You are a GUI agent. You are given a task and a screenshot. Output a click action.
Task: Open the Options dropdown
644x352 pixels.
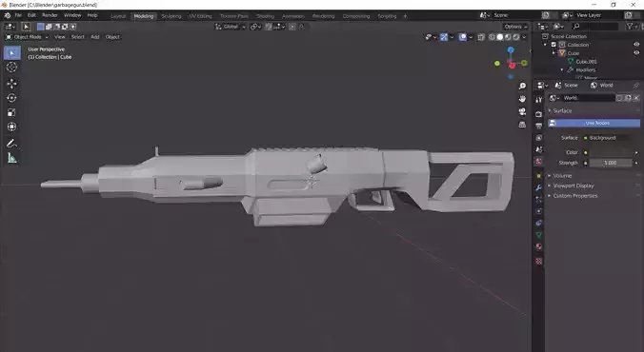point(515,27)
